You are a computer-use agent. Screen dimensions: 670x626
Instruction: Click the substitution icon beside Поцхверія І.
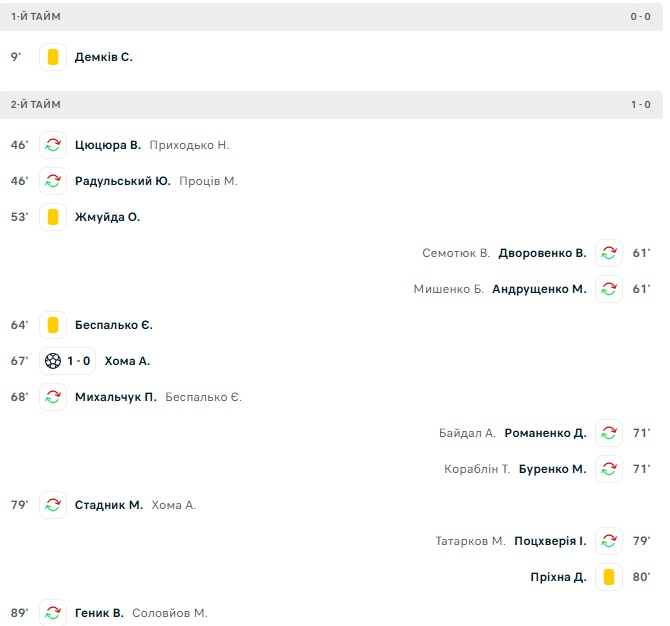tap(609, 541)
